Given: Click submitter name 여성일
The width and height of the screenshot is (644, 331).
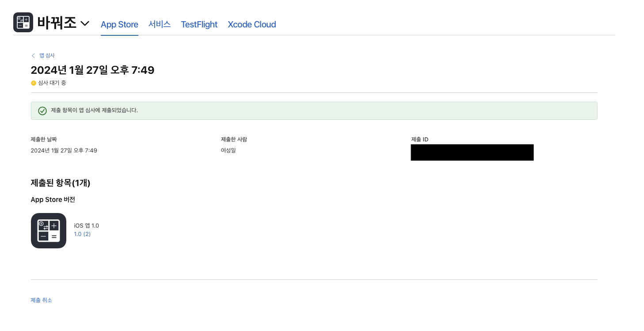Looking at the screenshot, I should (x=229, y=151).
